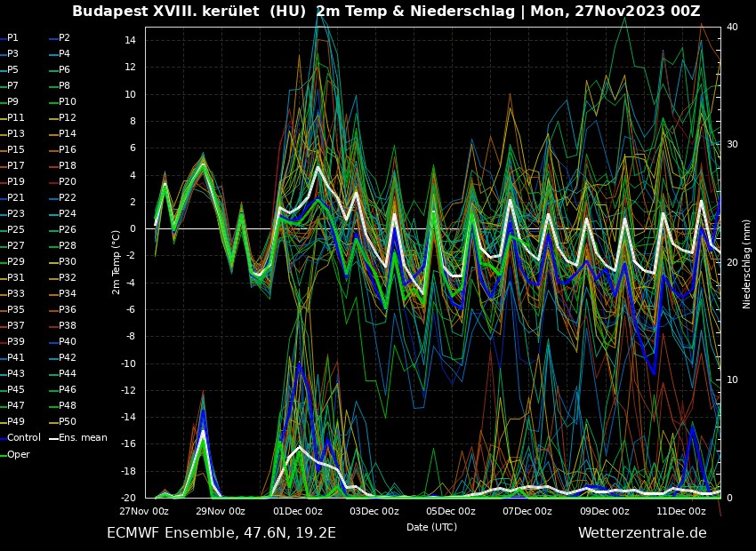
Task: Click the Oper legend entry
Action: click(x=18, y=455)
